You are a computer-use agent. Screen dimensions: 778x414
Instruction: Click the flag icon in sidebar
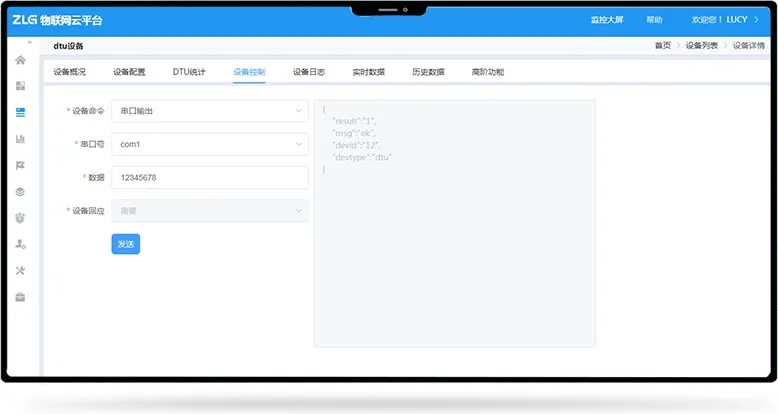coord(20,165)
